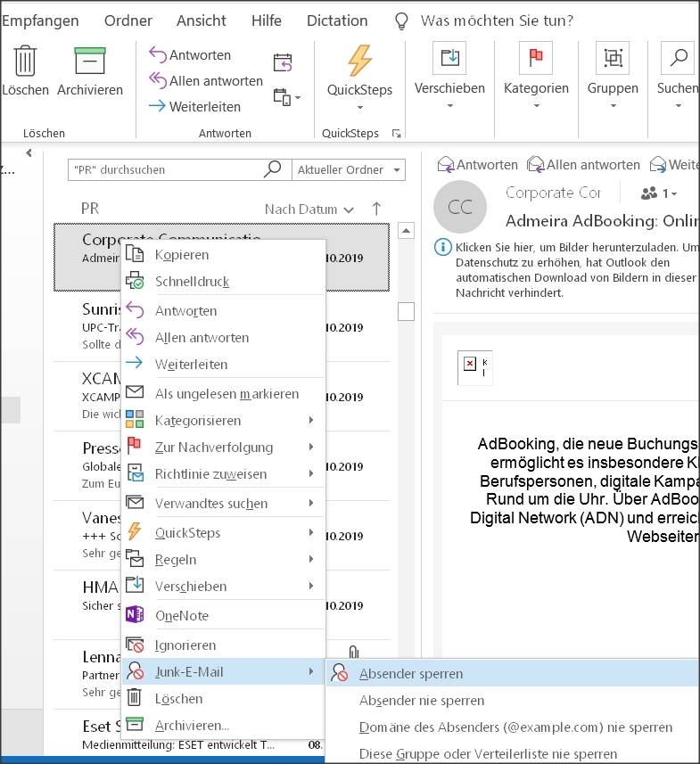
Task: Expand Kategorisieren submenu
Action: pyautogui.click(x=223, y=421)
